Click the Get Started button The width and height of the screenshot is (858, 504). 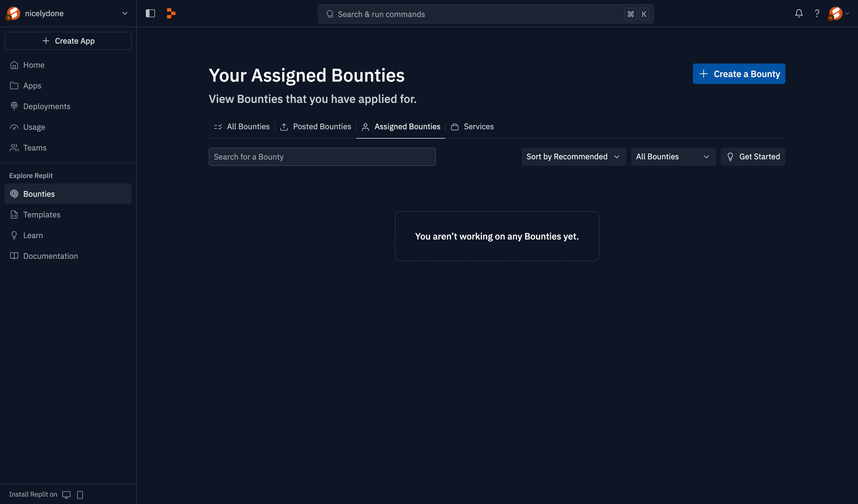tap(753, 157)
